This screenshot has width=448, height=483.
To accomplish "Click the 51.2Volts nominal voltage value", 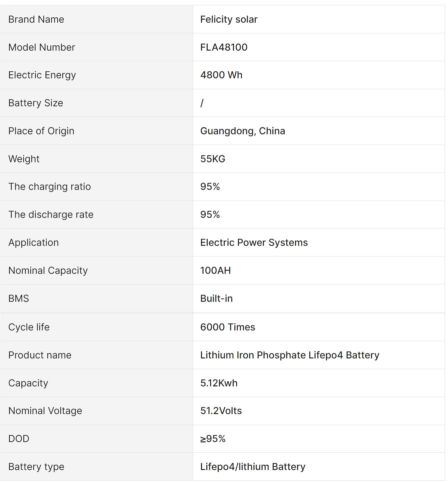I will (x=221, y=411).
